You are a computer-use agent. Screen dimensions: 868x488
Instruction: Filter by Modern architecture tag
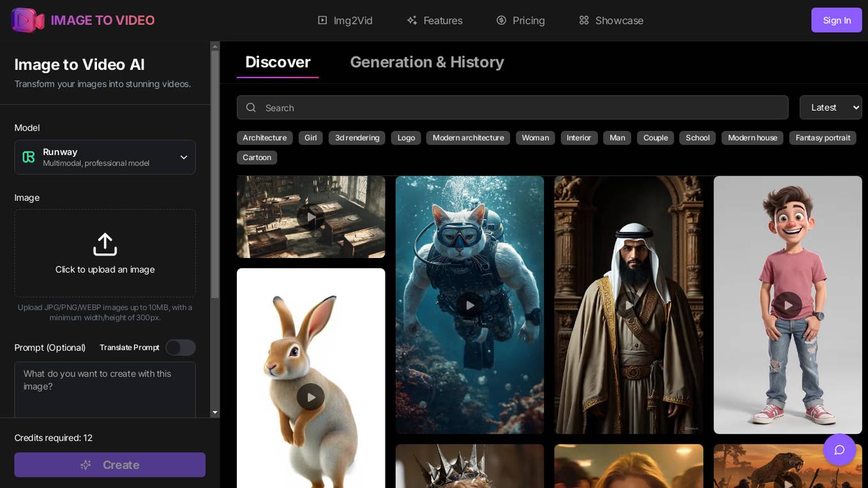click(468, 138)
